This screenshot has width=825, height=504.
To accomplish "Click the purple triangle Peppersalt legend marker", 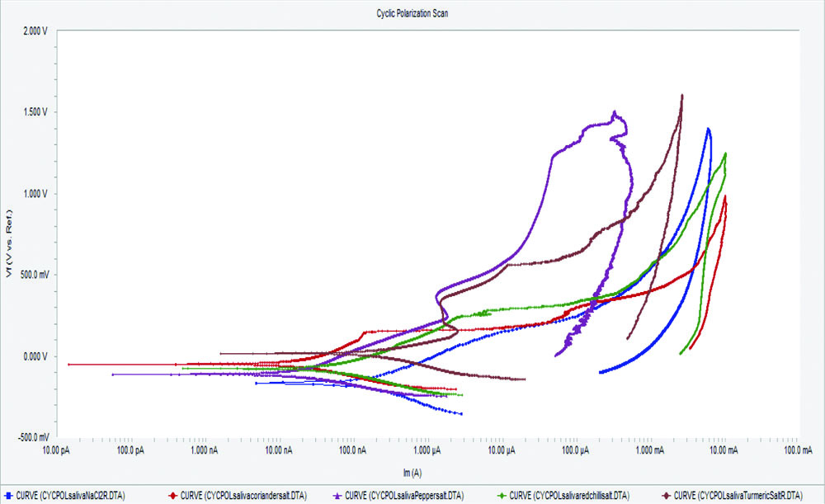I will coord(336,496).
